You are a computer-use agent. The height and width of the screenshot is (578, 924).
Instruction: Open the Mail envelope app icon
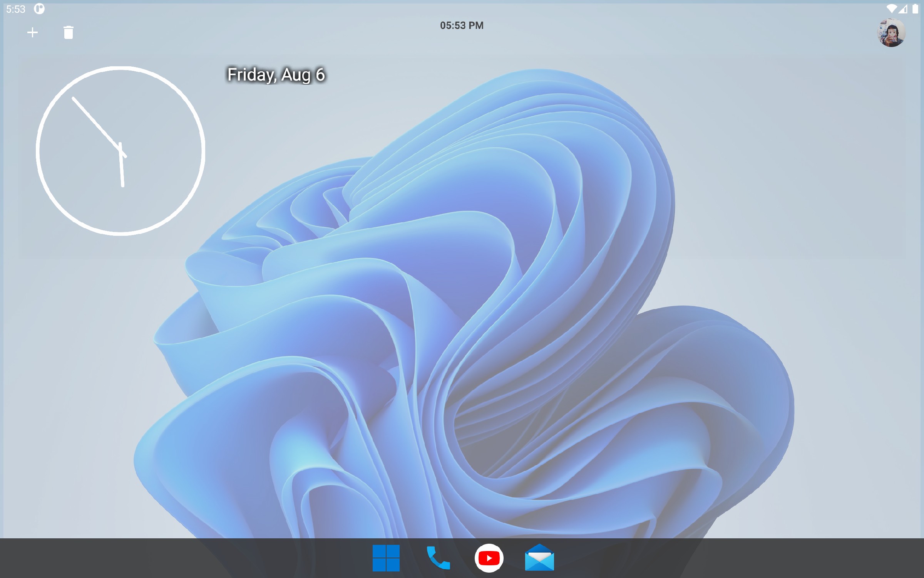click(x=539, y=558)
